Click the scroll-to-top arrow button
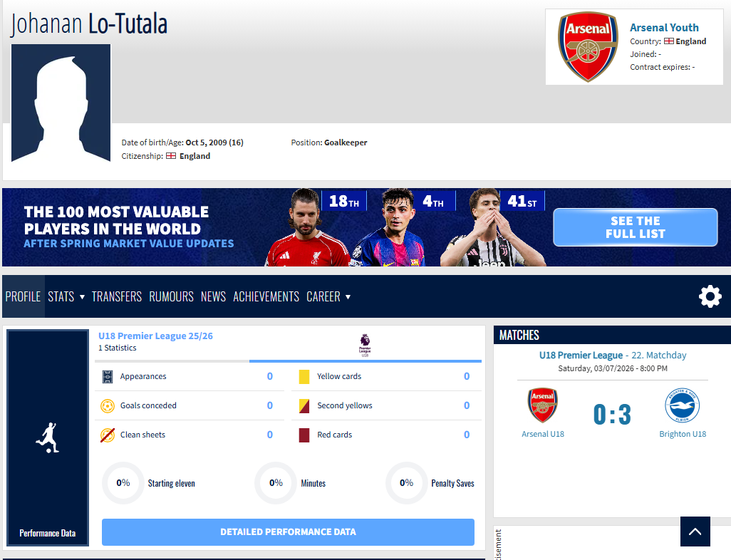 [695, 532]
